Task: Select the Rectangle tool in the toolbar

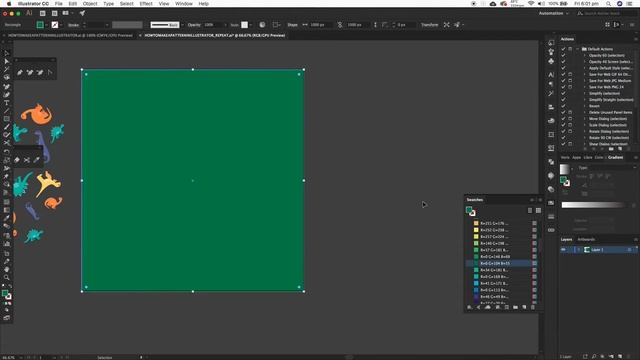Action: (x=7, y=119)
